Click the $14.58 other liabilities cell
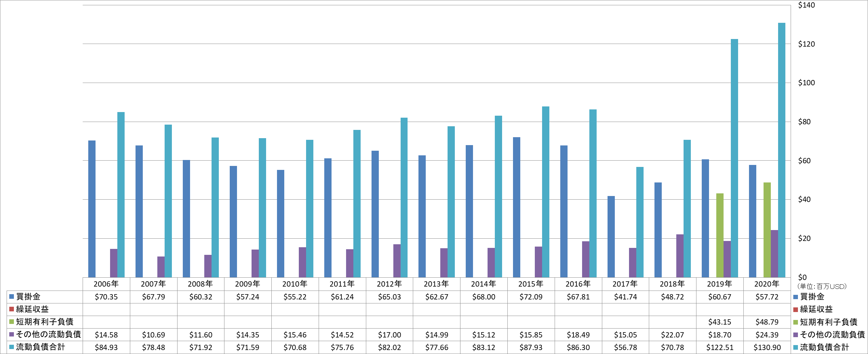 tap(106, 335)
